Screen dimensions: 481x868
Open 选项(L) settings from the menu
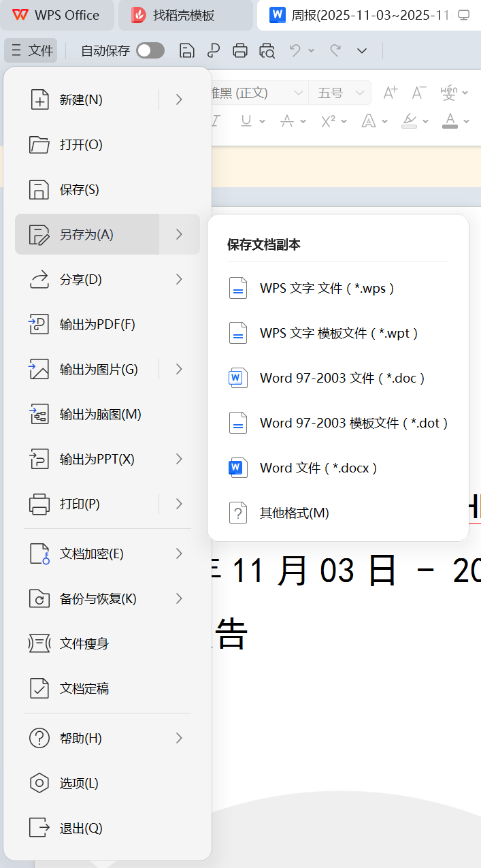(x=79, y=783)
